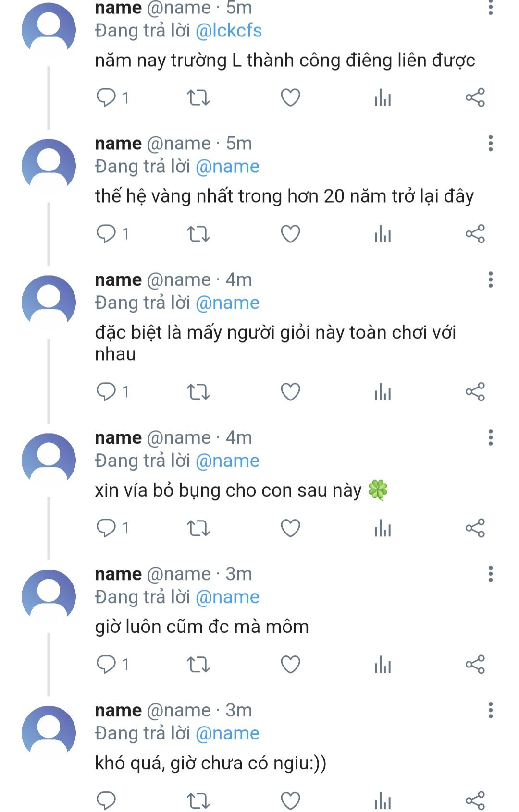Viewport: 519px width, 812px height.
Task: Like the 'khó quá, giờ chưa có ngiu' tweet
Action: coord(290,800)
